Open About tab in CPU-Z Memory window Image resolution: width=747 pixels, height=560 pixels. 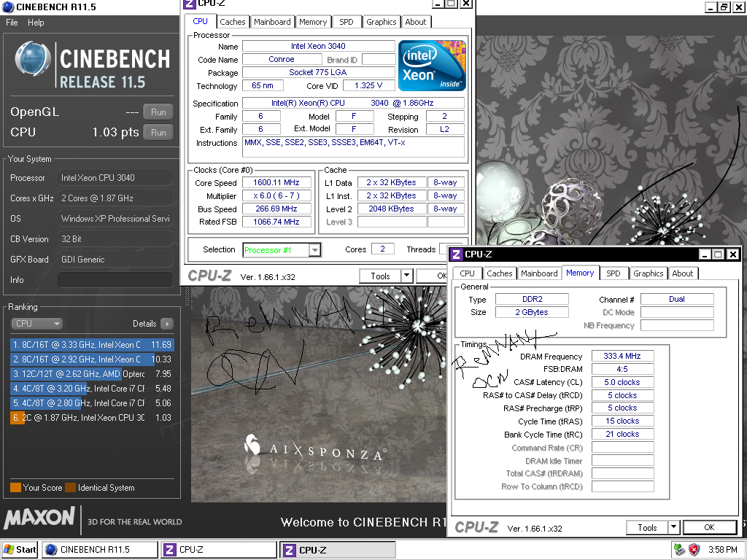coord(682,273)
